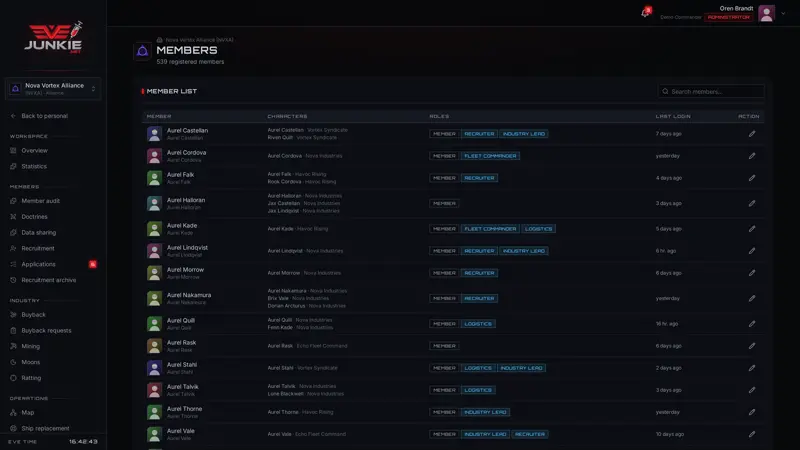Click Logistics badge in Aurel Quill row
The height and width of the screenshot is (450, 800).
(x=478, y=323)
